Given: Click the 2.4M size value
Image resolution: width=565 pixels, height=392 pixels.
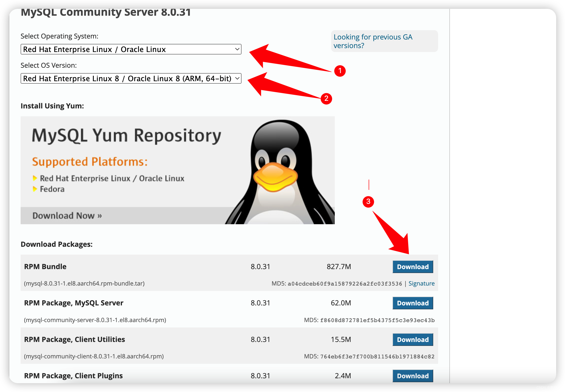Looking at the screenshot, I should click(343, 376).
